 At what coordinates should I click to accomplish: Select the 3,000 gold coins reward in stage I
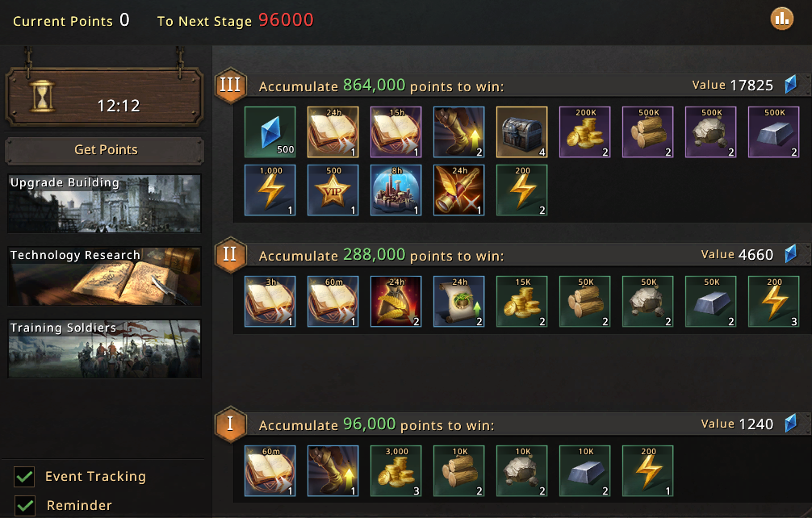[396, 470]
